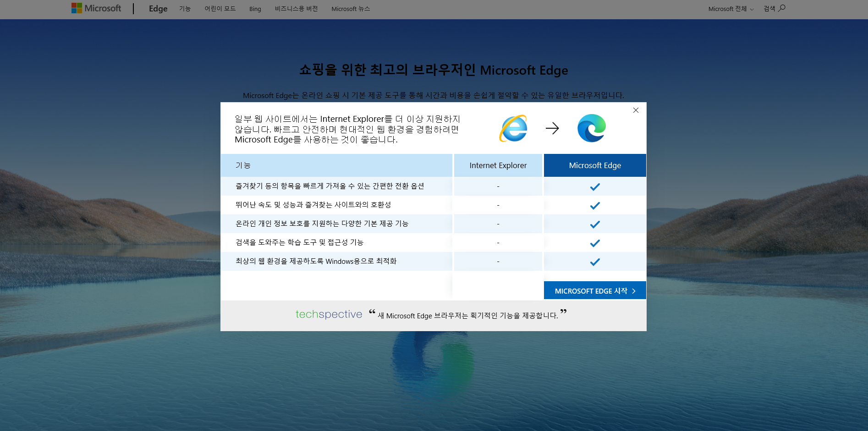Select the Internet Explorer column header
This screenshot has height=431, width=868.
coord(498,165)
